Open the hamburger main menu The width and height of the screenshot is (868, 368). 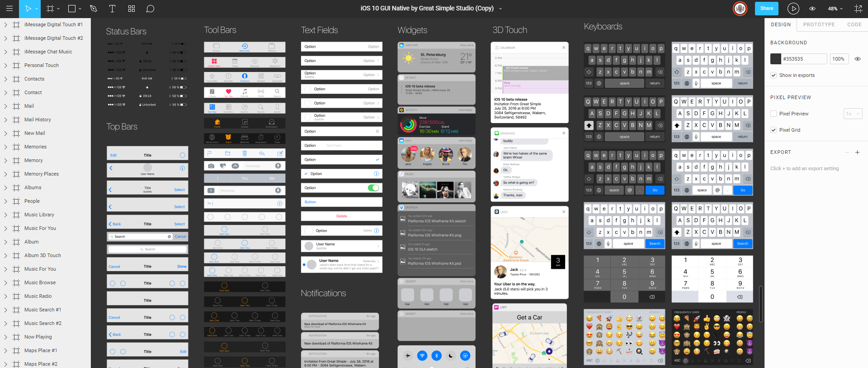(9, 9)
